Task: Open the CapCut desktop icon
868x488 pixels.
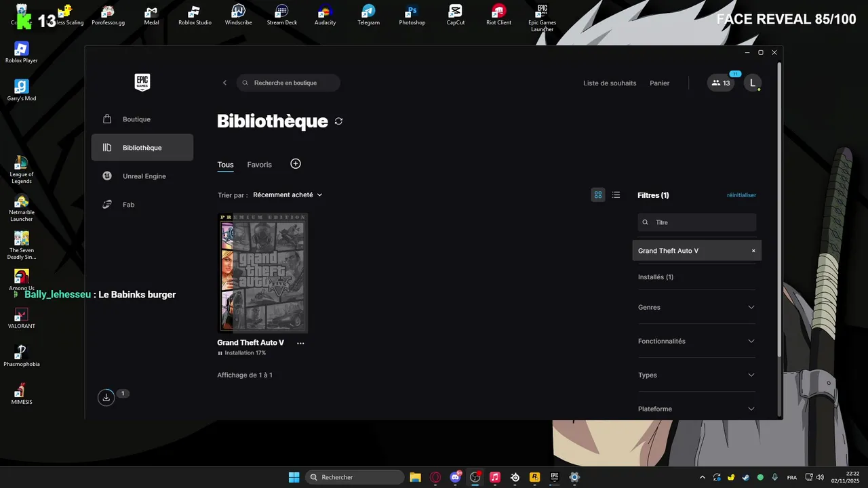Action: click(455, 15)
